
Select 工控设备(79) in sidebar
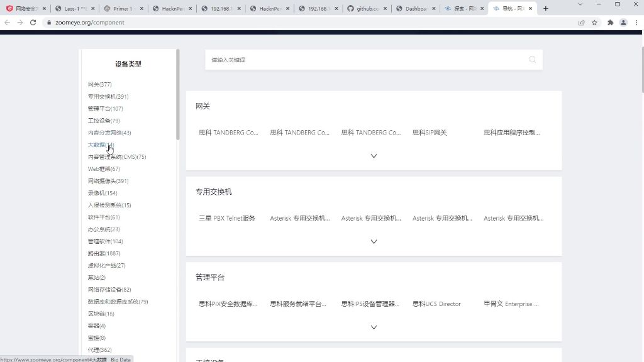coord(104,121)
